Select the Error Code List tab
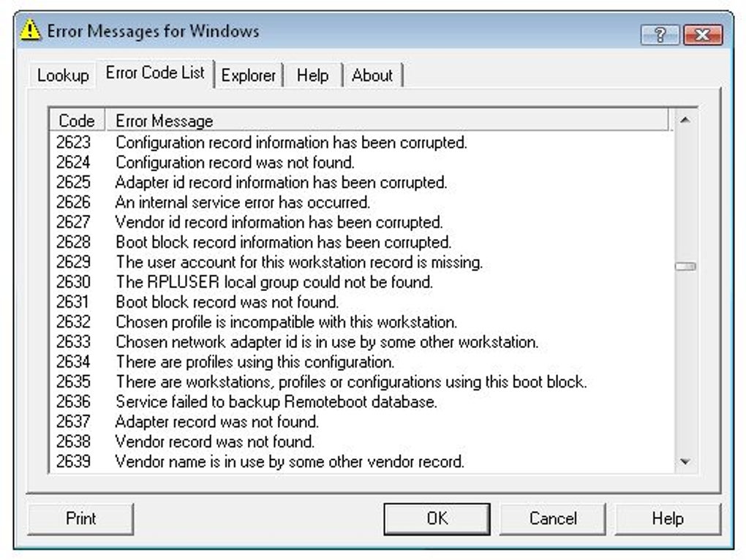The image size is (746, 560). coord(155,73)
